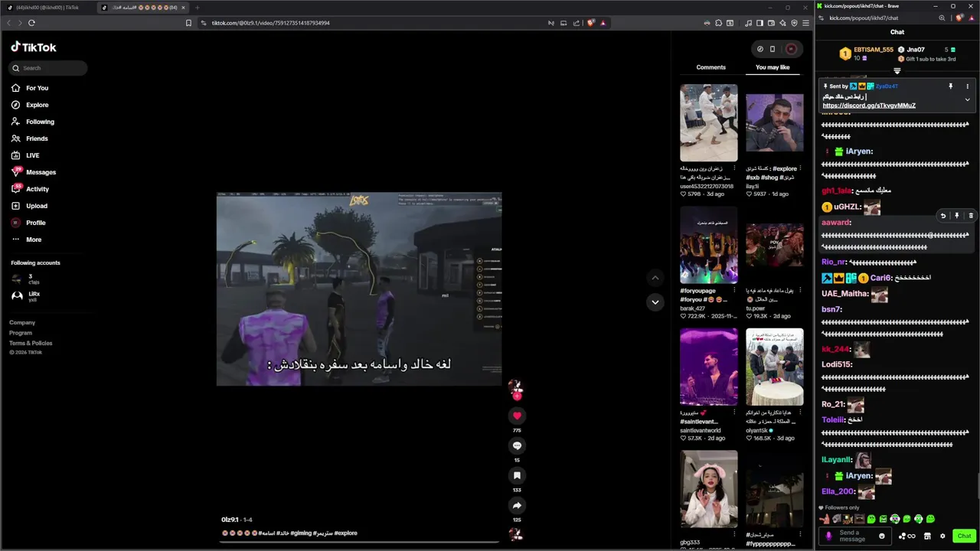Image resolution: width=980 pixels, height=551 pixels.
Task: Click the phone app icon in top-right pill
Action: (x=773, y=49)
